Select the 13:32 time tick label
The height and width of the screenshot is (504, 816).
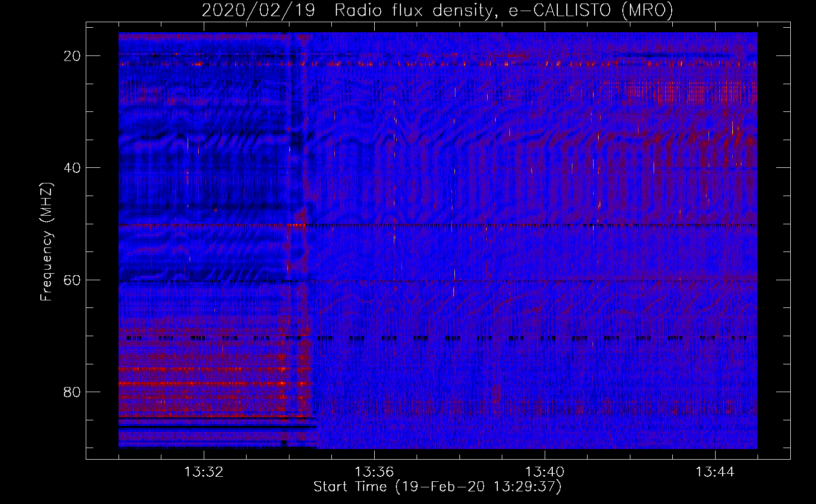click(x=204, y=472)
